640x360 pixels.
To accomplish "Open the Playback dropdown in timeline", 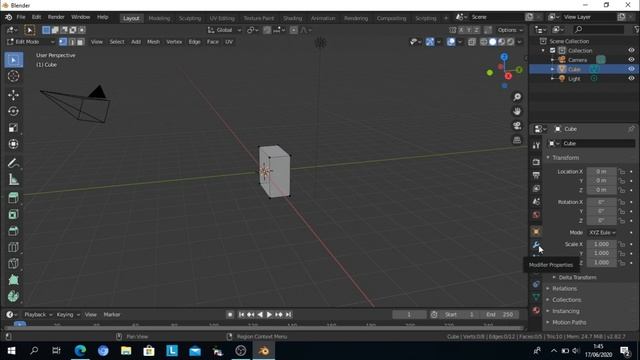I will [38, 314].
